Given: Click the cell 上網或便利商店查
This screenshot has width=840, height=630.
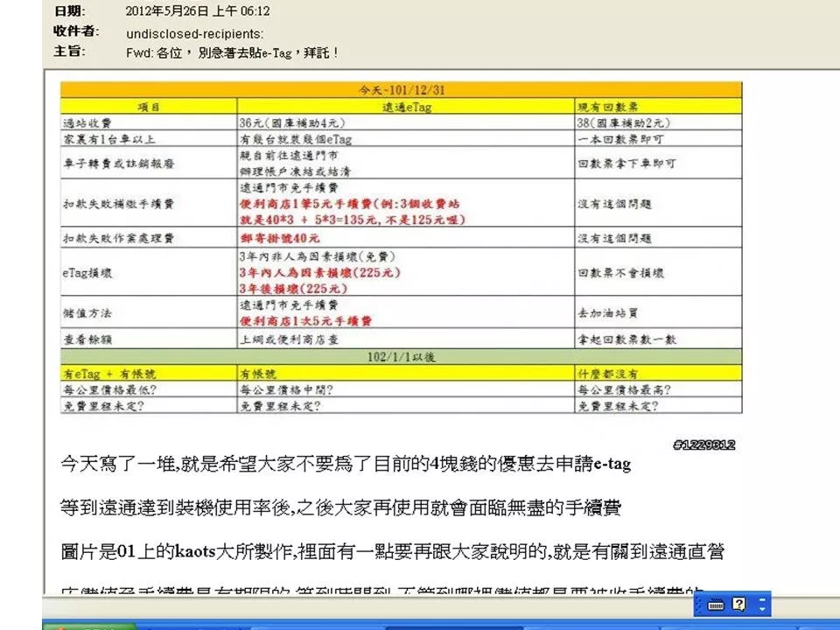Looking at the screenshot, I should [289, 339].
